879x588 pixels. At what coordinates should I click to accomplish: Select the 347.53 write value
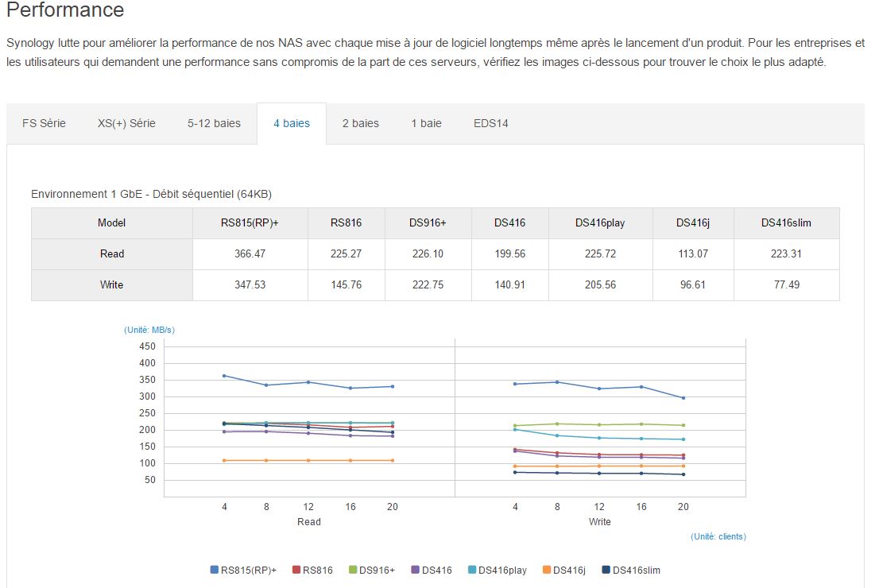(x=250, y=284)
